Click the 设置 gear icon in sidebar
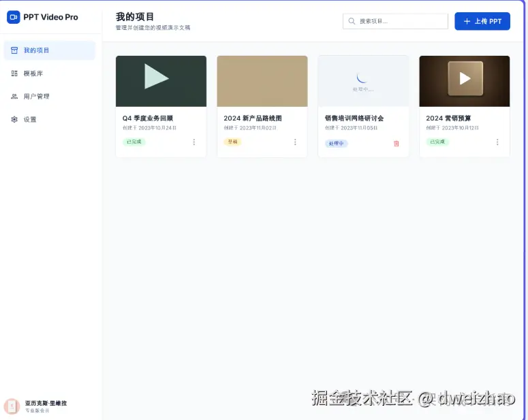The height and width of the screenshot is (420, 528). 14,120
